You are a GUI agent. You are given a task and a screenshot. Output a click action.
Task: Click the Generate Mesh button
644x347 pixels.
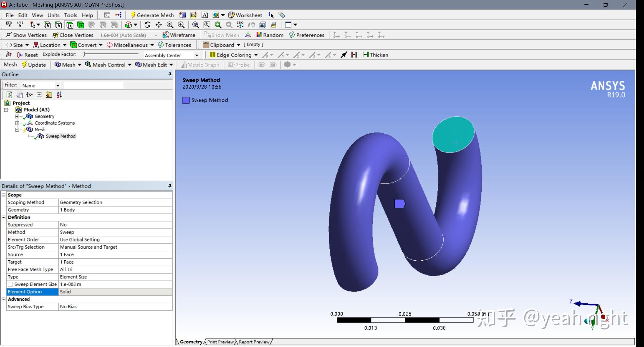[x=152, y=15]
